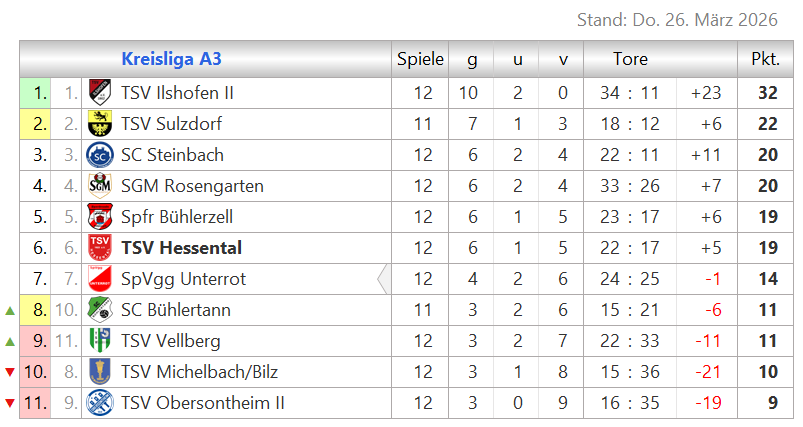Click the red down arrow beside TSV Michelbach/Bilz
The width and height of the screenshot is (803, 427).
pos(10,372)
